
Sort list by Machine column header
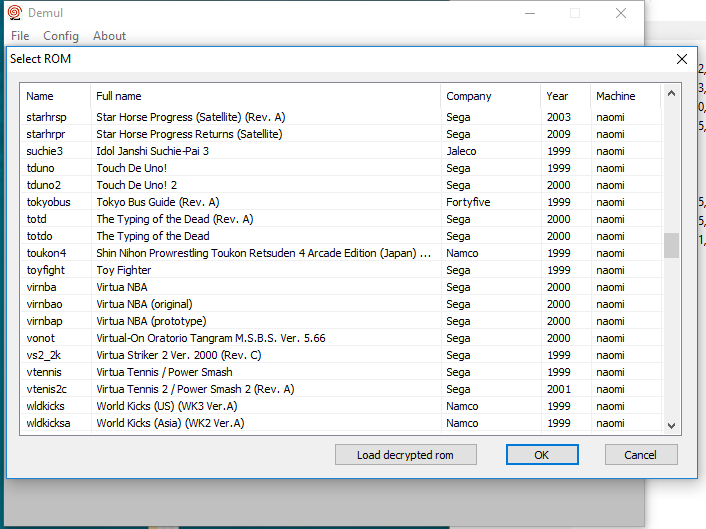(625, 96)
